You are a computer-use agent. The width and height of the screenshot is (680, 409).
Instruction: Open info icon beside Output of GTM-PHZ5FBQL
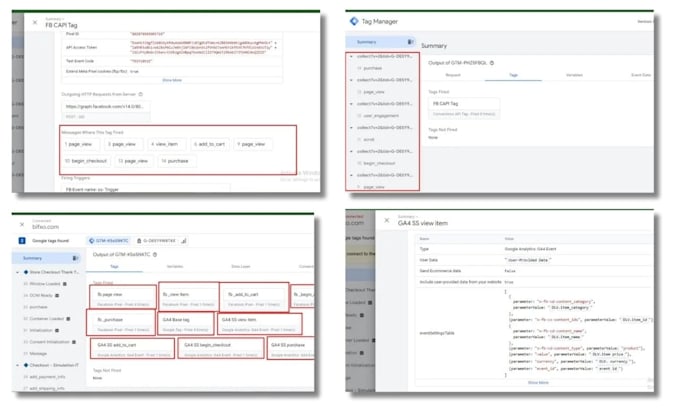(x=492, y=63)
